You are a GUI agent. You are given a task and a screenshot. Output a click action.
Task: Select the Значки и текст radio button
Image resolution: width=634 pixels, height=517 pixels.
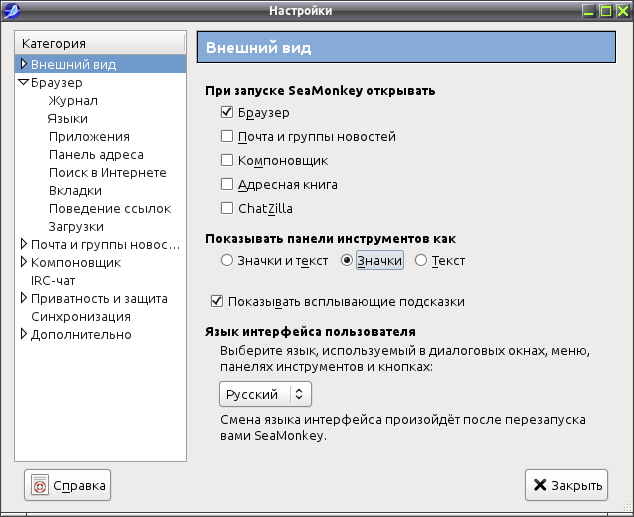[x=227, y=260]
